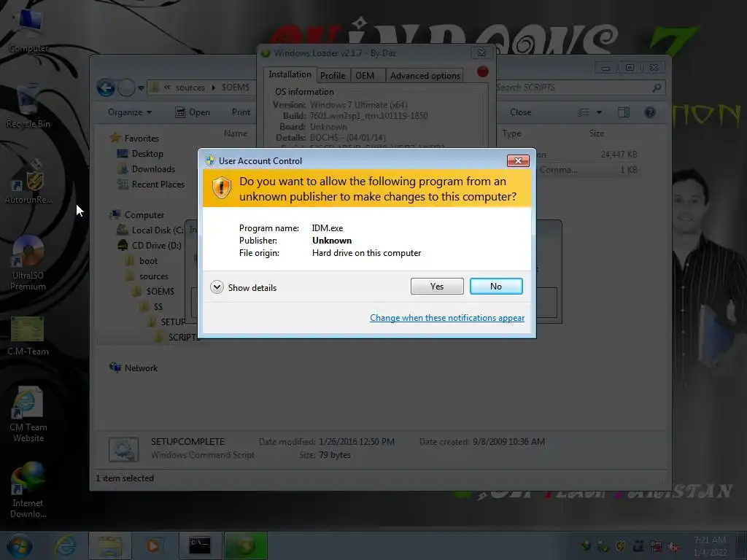The height and width of the screenshot is (560, 747).
Task: Select Advanced options tab in Windows Loader
Action: click(x=425, y=76)
